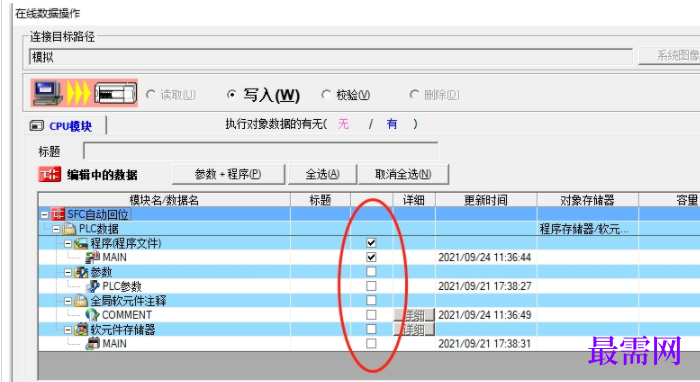700x382 pixels.
Task: Check the 参数 folder checkbox
Action: [371, 271]
